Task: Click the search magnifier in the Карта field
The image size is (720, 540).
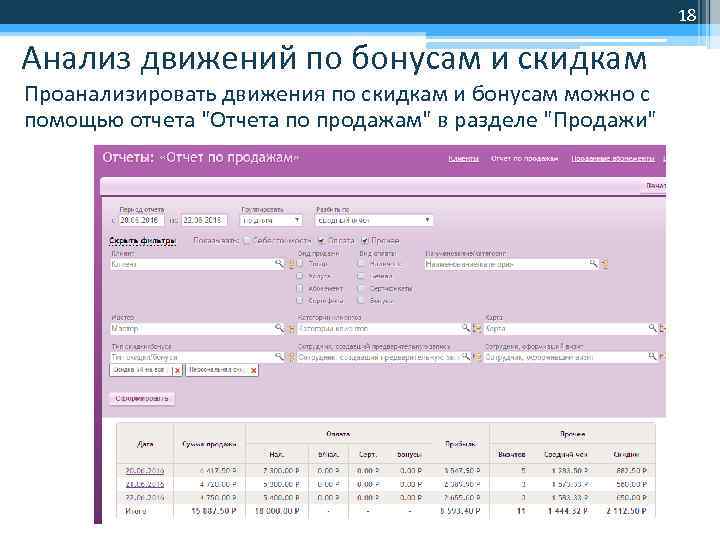Action: (x=652, y=328)
